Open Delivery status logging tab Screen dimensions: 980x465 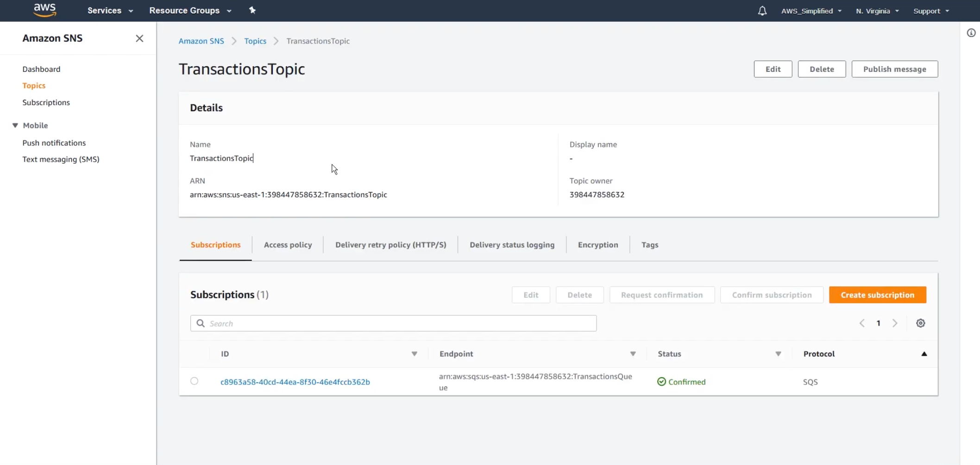pyautogui.click(x=512, y=245)
